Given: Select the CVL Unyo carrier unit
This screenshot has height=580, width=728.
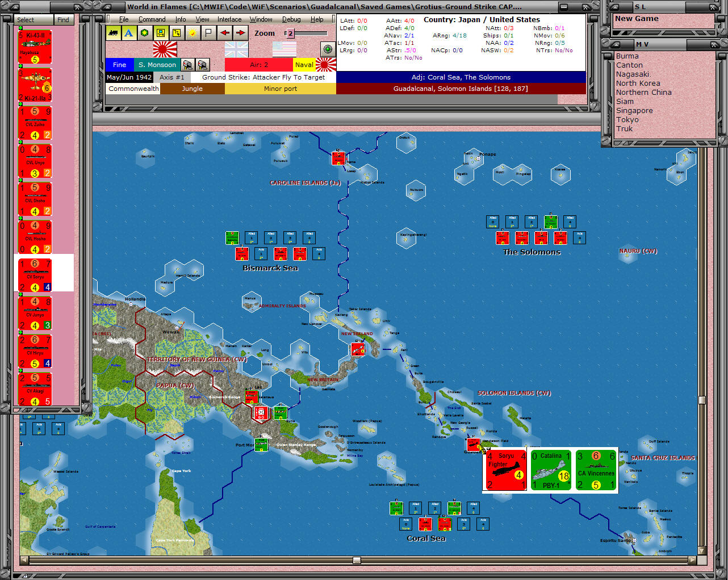Looking at the screenshot, I should [x=35, y=161].
